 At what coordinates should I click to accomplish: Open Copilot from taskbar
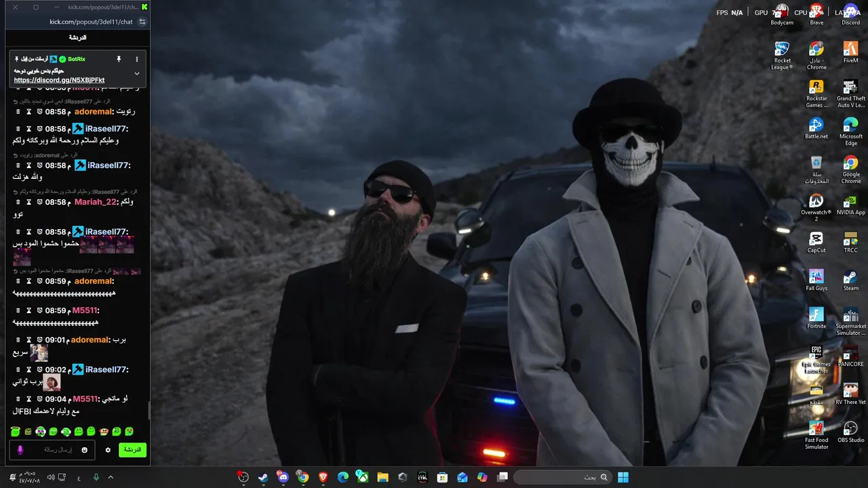482,477
